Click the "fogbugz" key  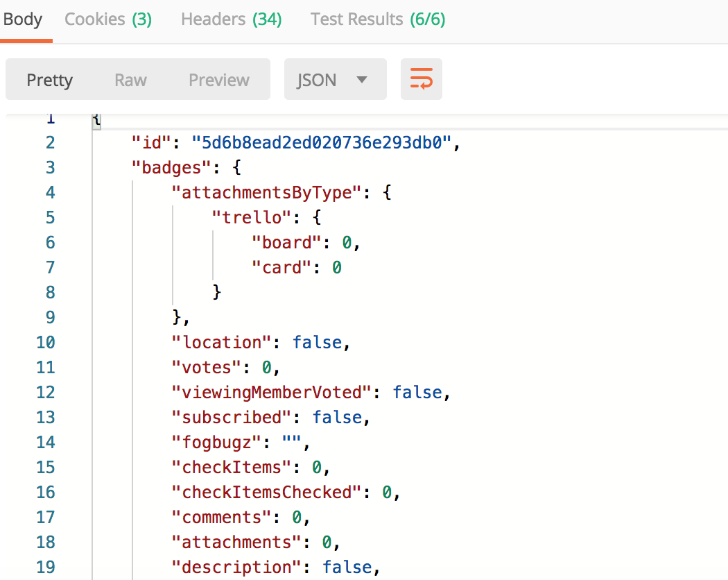point(217,443)
